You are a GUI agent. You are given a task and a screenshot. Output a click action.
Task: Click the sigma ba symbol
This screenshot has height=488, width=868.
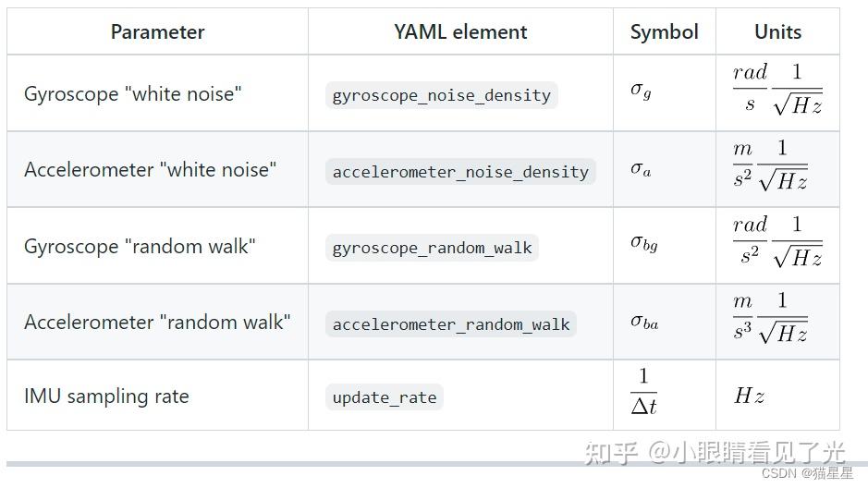[x=644, y=321]
